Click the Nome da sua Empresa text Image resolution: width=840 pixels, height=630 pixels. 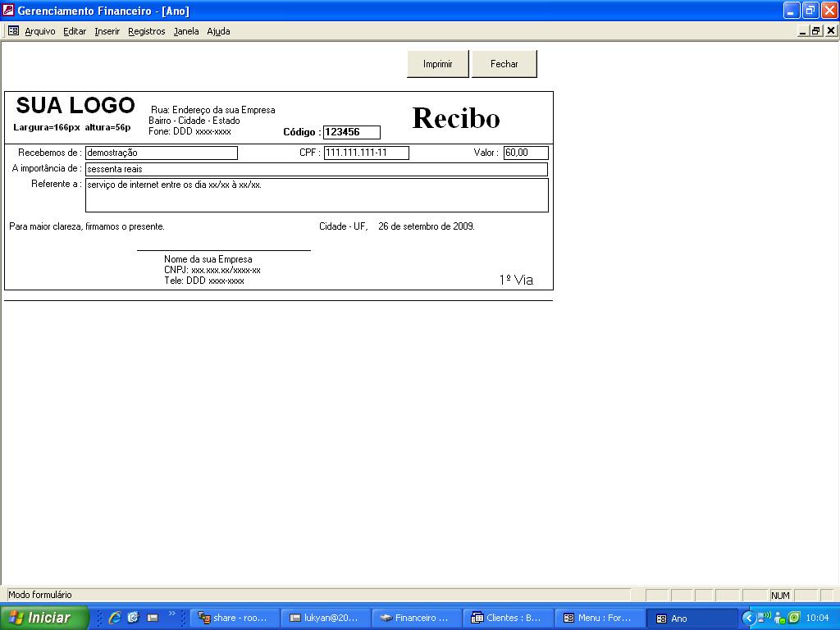click(x=208, y=259)
